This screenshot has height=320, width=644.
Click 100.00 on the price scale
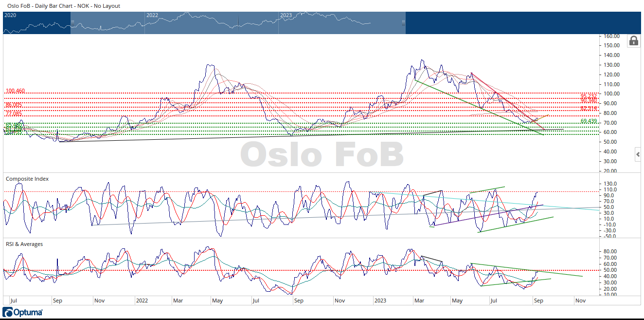pos(610,94)
